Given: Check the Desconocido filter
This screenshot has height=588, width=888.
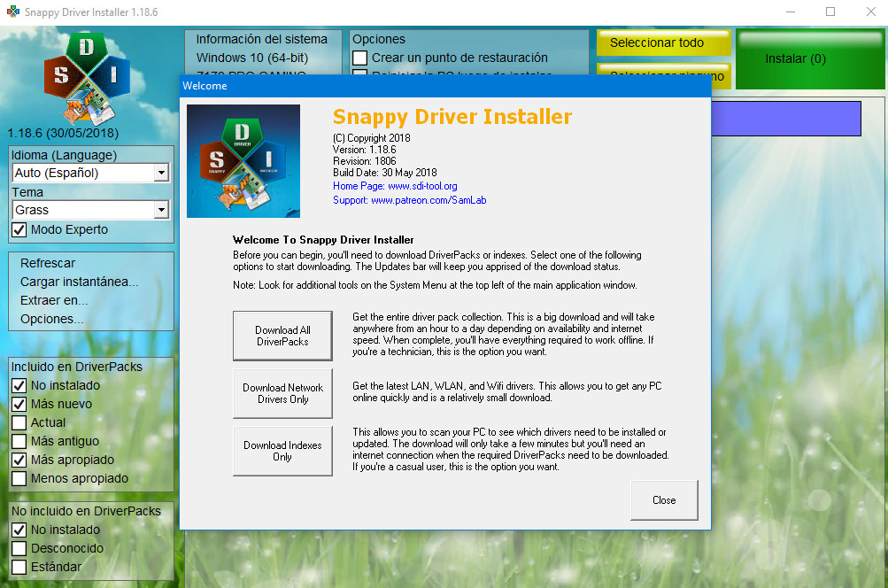Looking at the screenshot, I should pyautogui.click(x=19, y=548).
